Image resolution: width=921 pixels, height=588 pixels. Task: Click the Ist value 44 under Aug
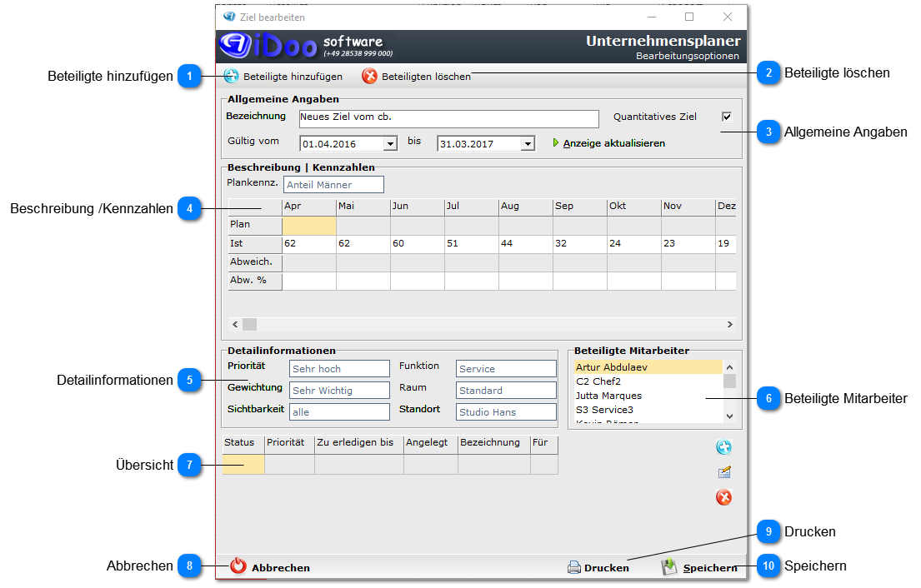[526, 244]
